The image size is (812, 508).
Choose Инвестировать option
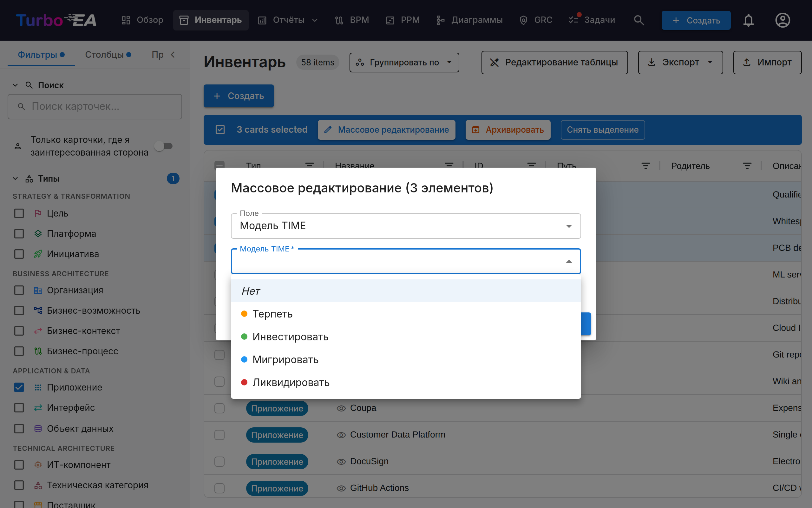click(x=406, y=337)
